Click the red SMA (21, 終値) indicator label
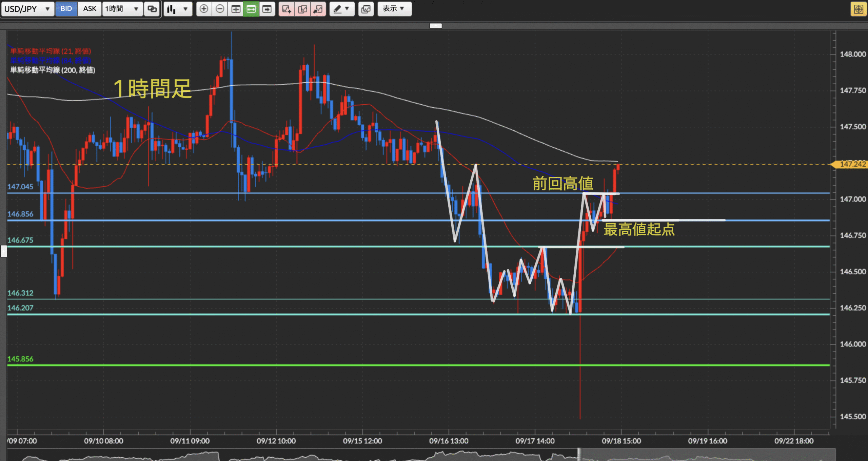The width and height of the screenshot is (868, 461). pyautogui.click(x=51, y=51)
